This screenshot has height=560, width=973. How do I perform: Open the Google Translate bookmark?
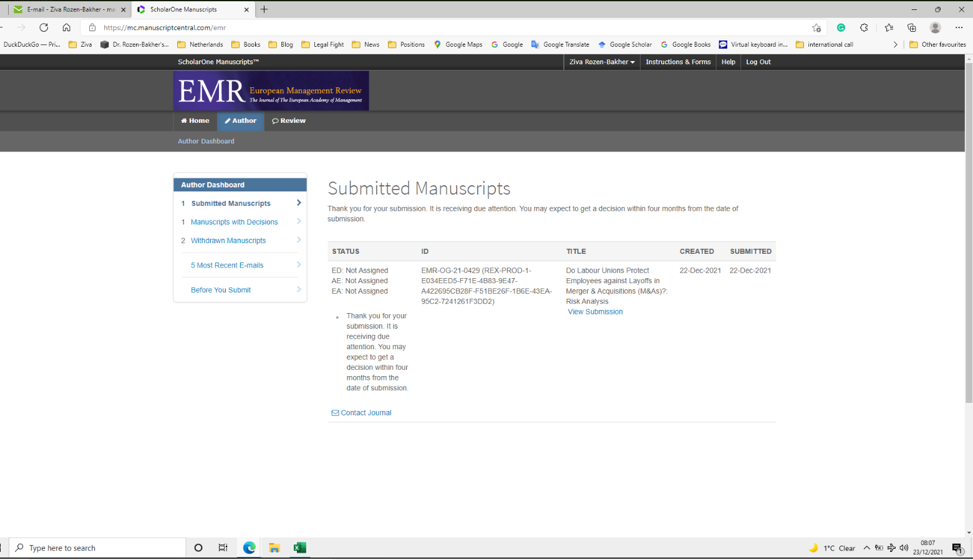point(560,44)
